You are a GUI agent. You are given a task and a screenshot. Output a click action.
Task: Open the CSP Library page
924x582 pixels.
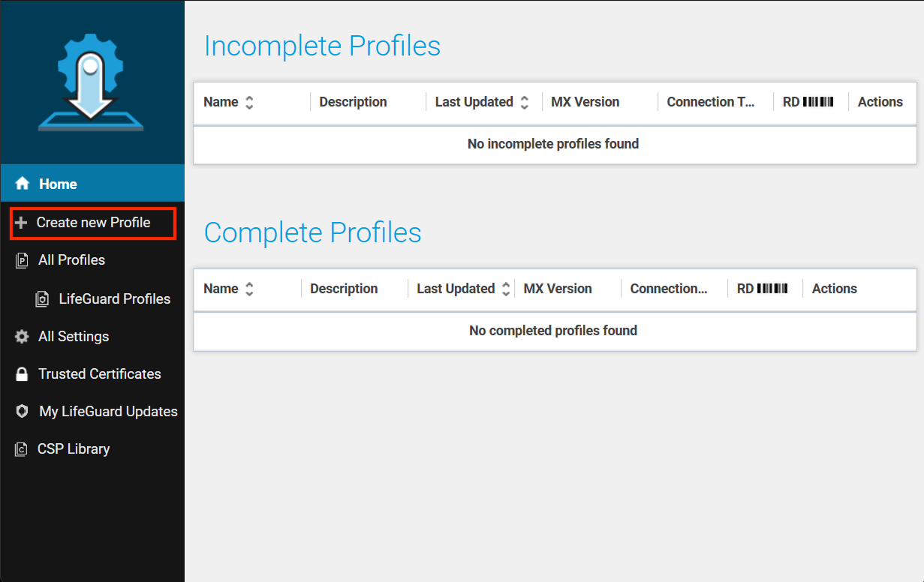coord(74,449)
